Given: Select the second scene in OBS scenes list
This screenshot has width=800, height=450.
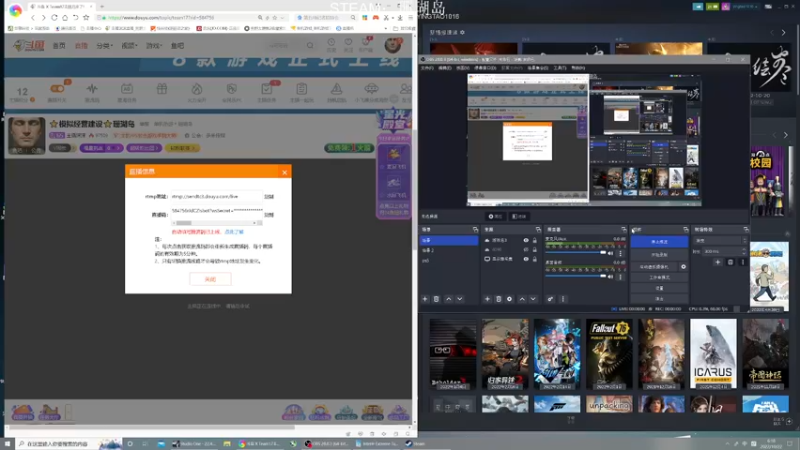Looking at the screenshot, I should click(x=449, y=251).
